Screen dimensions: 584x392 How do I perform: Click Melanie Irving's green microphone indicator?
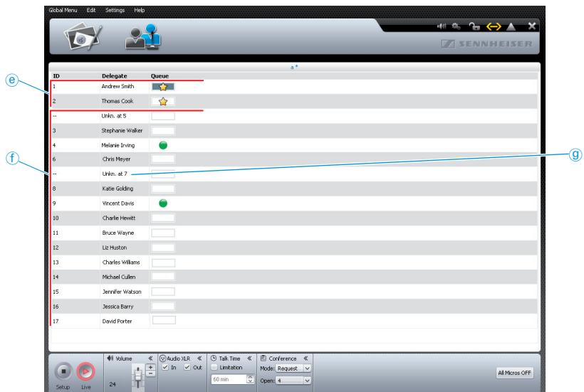(163, 145)
